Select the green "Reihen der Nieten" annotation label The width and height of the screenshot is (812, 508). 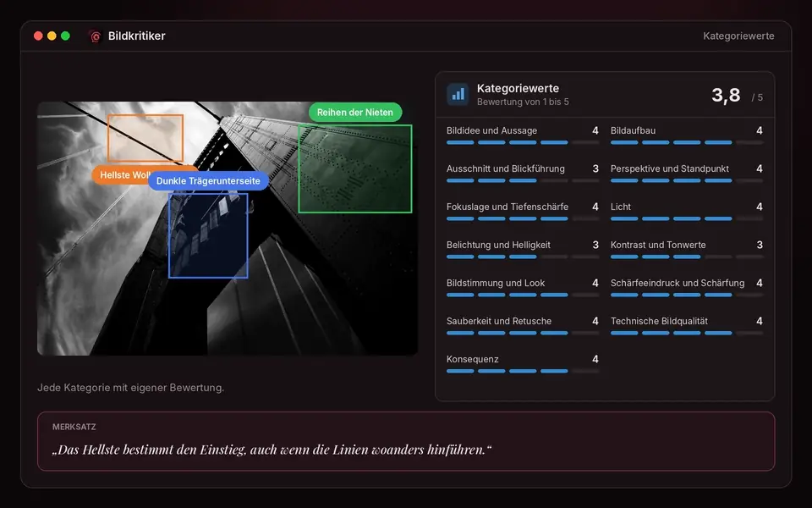point(355,112)
